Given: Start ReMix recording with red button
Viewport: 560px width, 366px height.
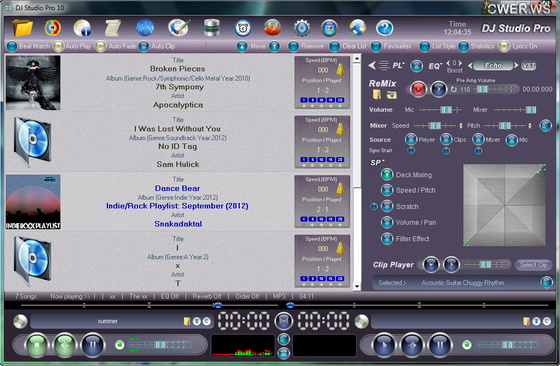Looking at the screenshot, I should (x=419, y=89).
